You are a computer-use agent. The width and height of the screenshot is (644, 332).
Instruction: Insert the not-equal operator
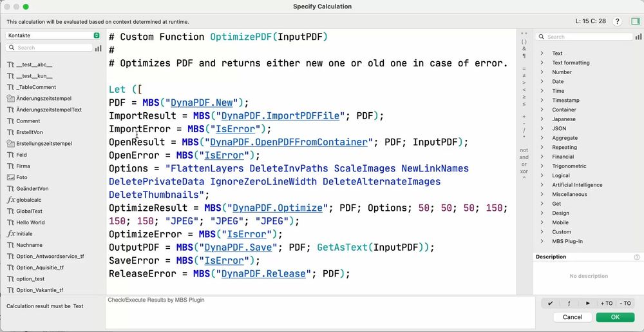tap(524, 75)
